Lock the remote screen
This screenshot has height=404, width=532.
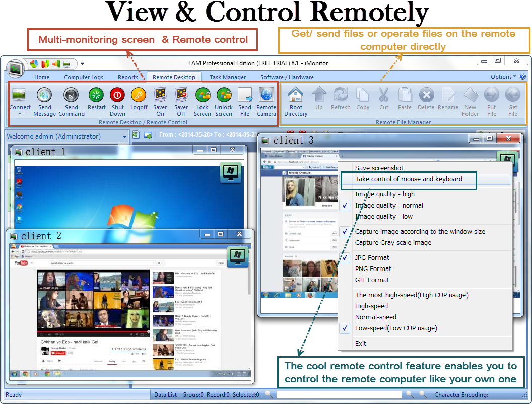[x=203, y=95]
